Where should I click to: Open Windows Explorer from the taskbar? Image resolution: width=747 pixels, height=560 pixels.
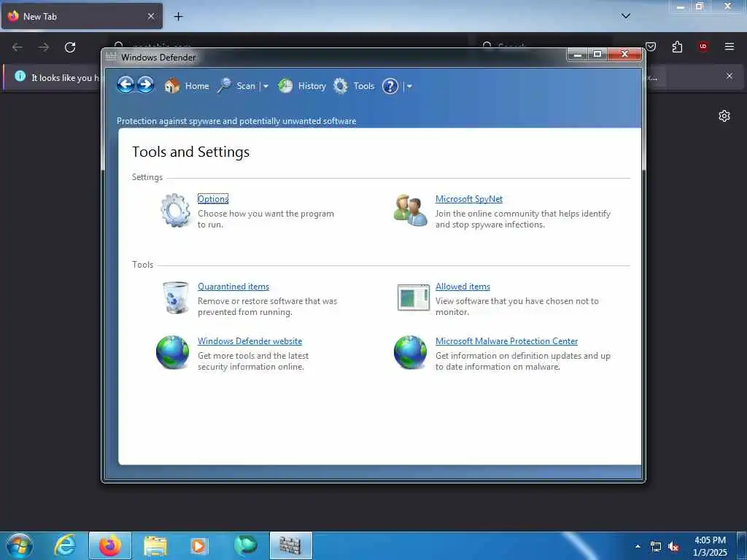[x=155, y=545]
